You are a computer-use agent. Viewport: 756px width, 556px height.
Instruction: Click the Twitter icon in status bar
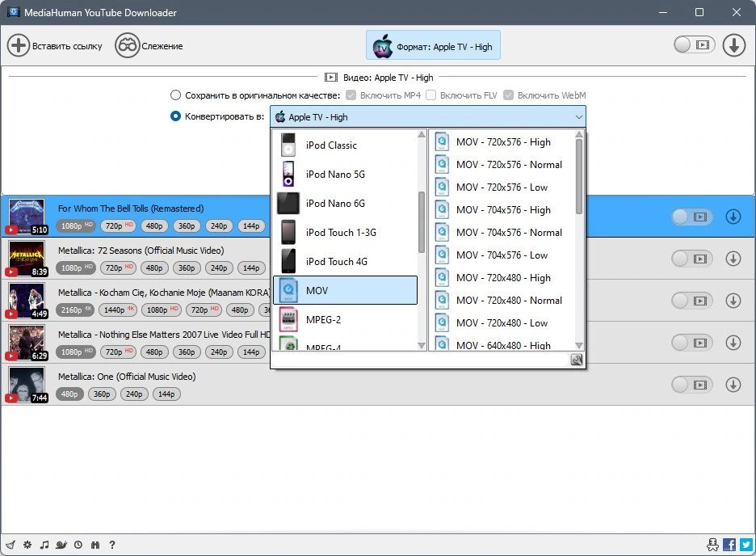pyautogui.click(x=746, y=545)
